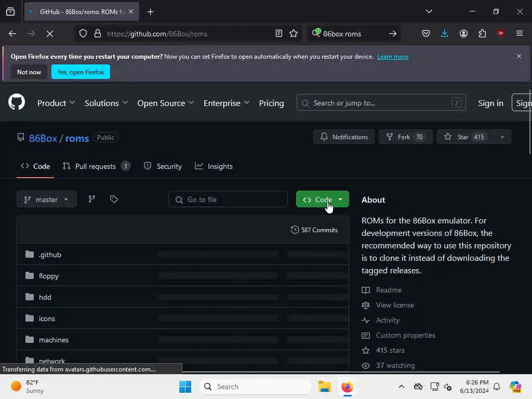Screen dimensions: 532x399
Task: Show hidden system tray icons
Action: [402, 387]
